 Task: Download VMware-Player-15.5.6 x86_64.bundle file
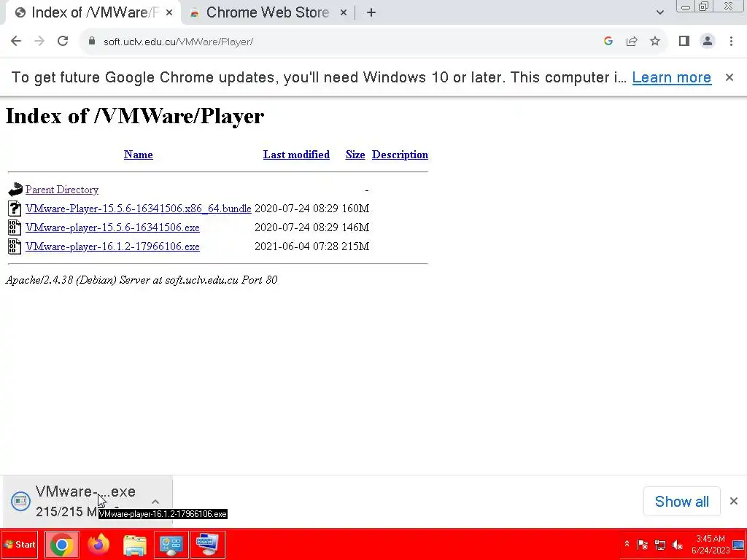[138, 208]
